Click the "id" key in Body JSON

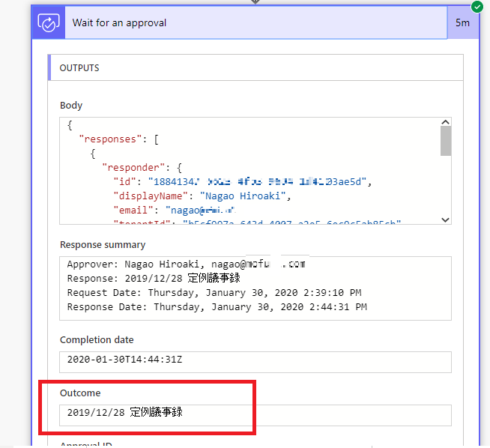[x=124, y=182]
